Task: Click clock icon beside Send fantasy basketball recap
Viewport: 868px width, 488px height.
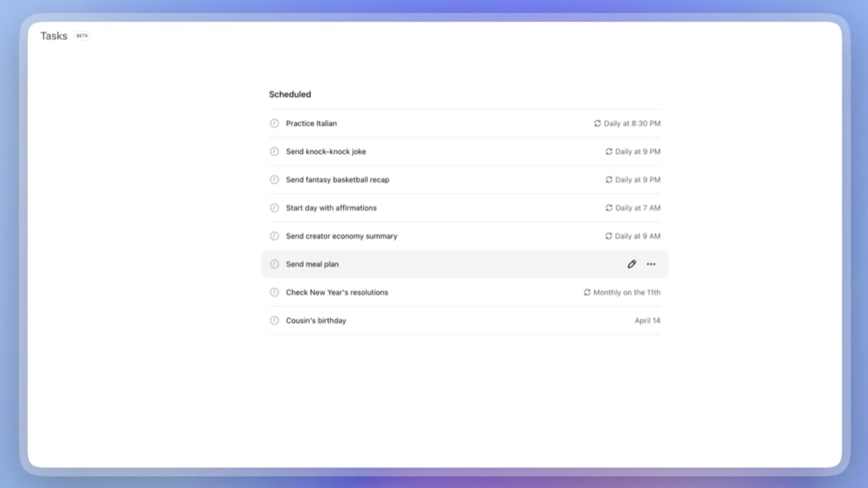Action: tap(274, 180)
